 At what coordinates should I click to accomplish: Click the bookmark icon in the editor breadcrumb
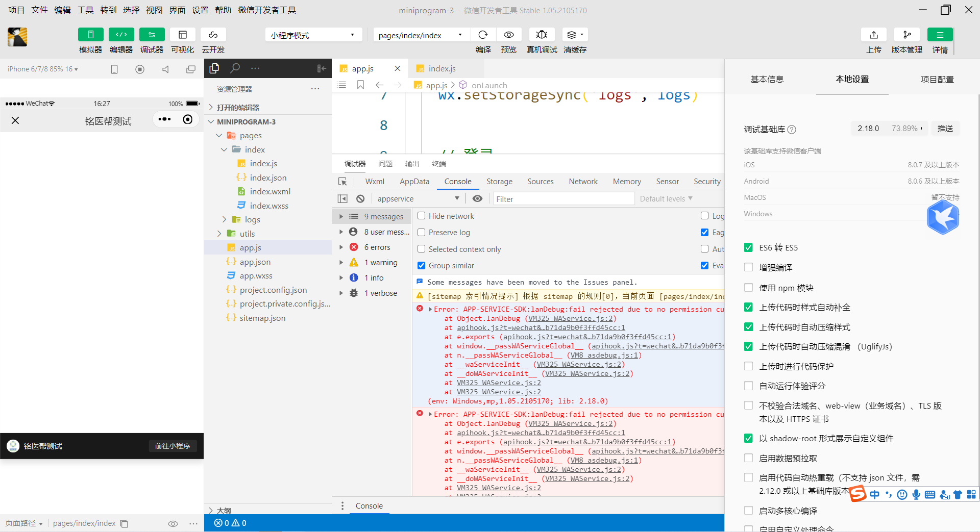click(360, 85)
